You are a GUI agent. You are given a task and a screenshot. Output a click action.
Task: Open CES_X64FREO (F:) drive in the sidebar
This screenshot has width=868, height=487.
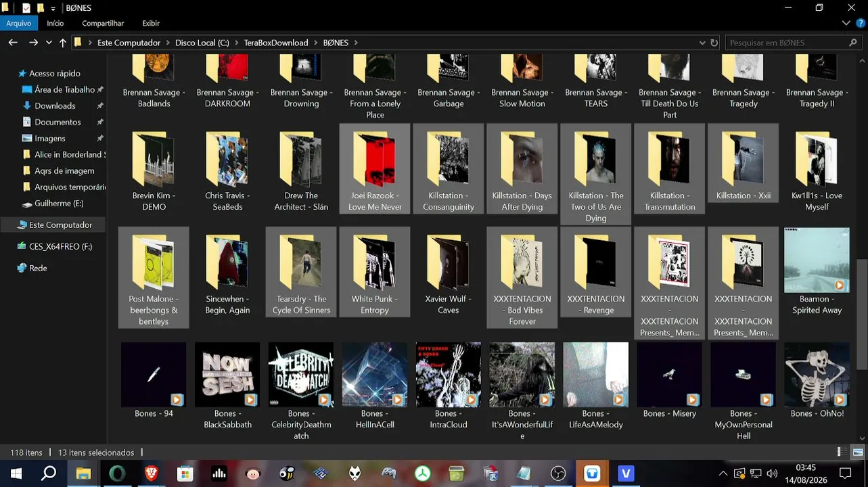60,246
